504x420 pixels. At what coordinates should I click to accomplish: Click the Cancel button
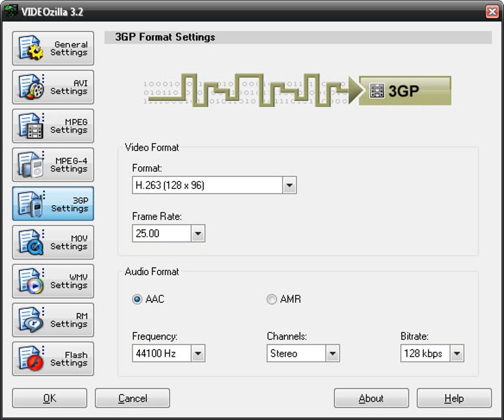tap(132, 398)
